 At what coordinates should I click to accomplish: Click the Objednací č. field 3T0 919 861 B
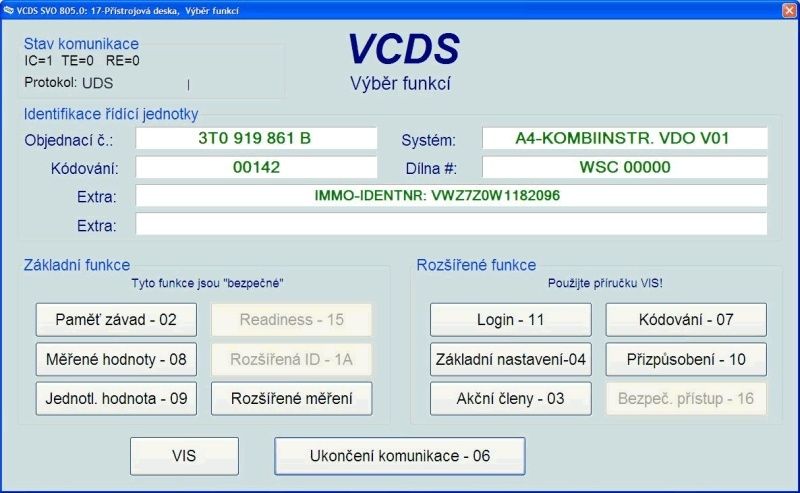(x=256, y=139)
